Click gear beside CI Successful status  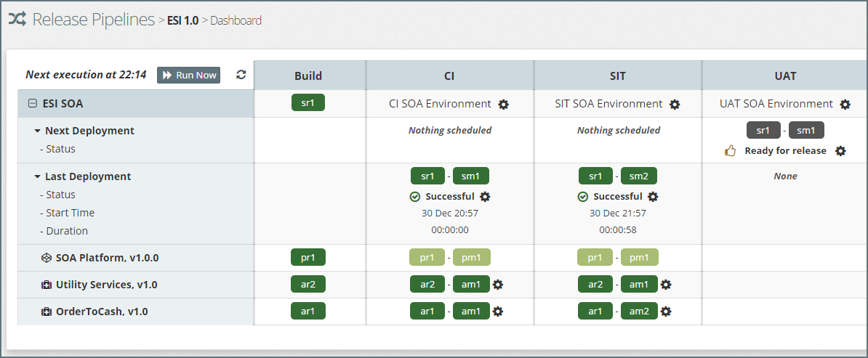tap(486, 197)
